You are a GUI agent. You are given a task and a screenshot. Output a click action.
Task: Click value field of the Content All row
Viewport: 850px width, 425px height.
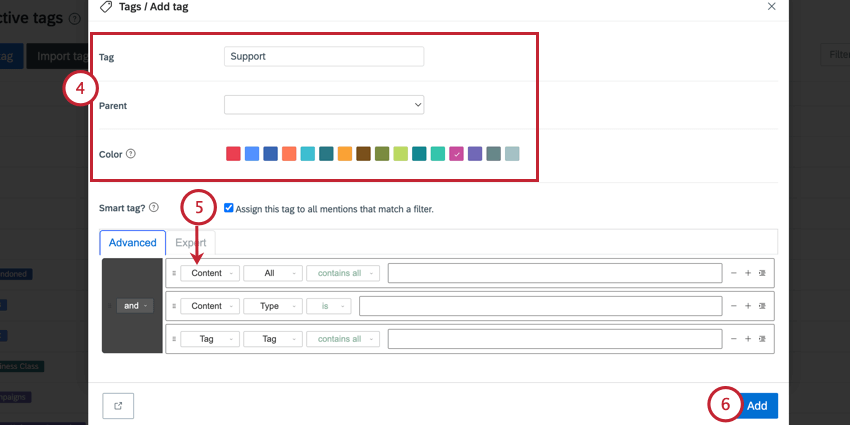(555, 273)
